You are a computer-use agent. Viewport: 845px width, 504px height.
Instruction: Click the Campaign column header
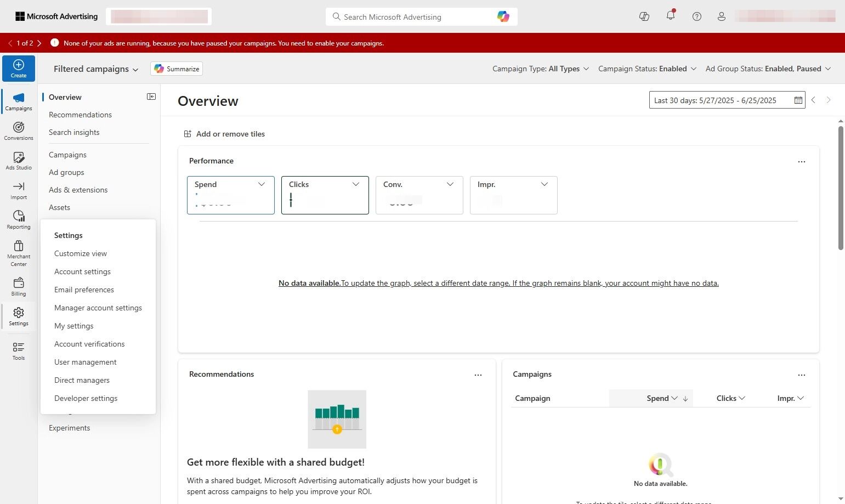click(532, 398)
